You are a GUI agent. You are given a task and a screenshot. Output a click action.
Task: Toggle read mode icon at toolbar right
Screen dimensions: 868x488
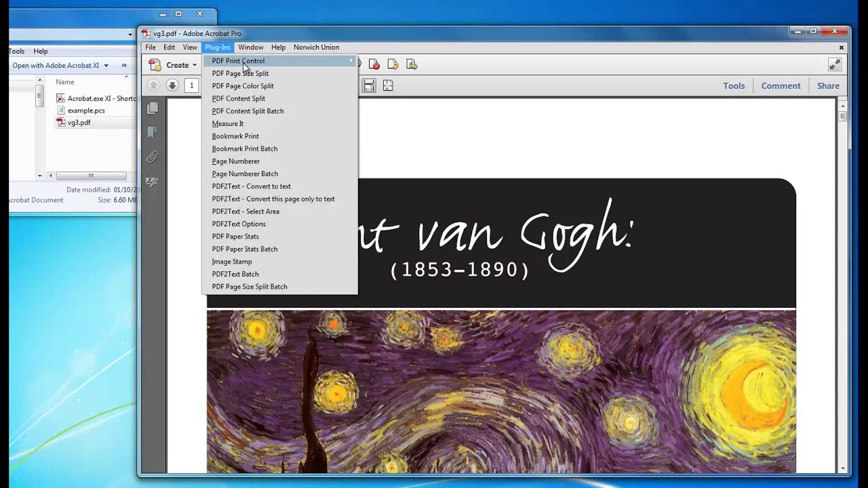pyautogui.click(x=835, y=64)
